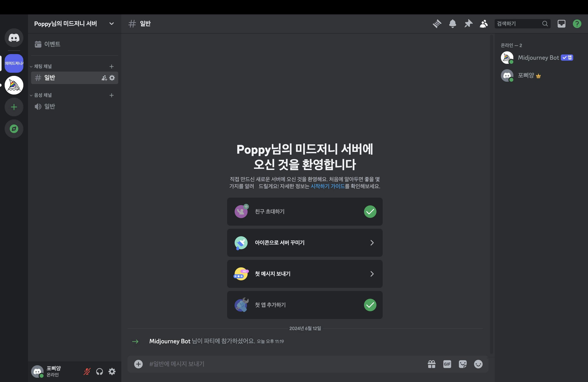Click the 검색하기 search field

518,24
